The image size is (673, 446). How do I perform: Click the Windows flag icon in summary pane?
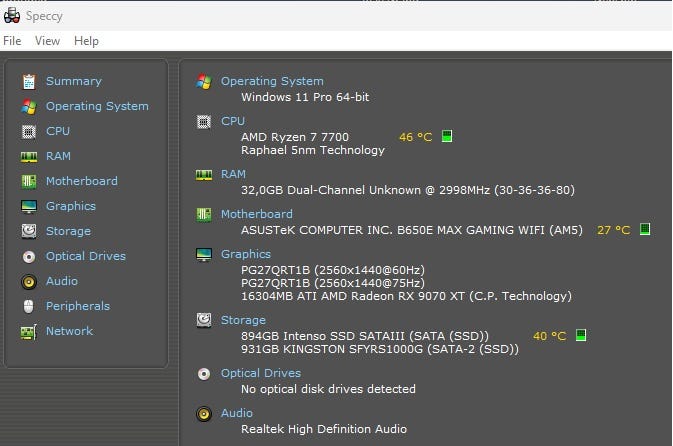[204, 81]
